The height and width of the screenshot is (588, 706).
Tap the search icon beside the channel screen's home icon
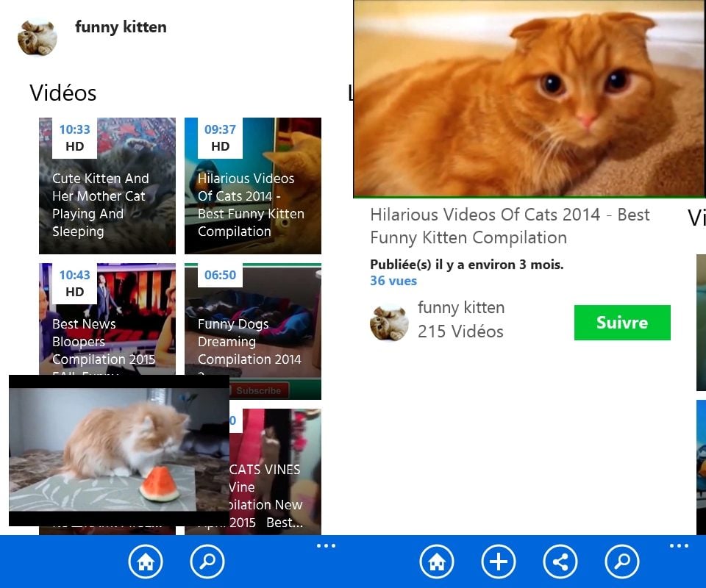click(207, 562)
